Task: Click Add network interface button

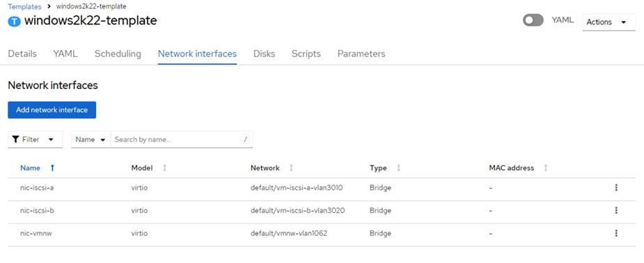Action: tap(52, 110)
